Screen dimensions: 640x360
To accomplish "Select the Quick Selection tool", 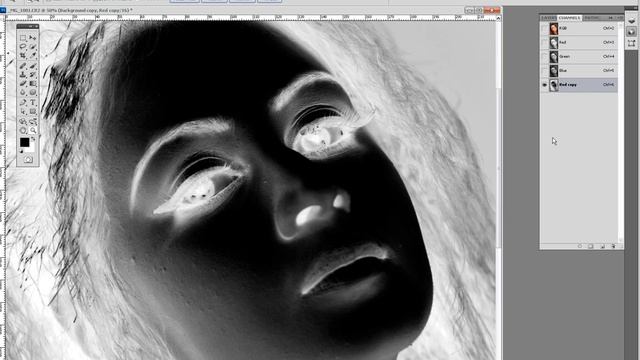I will [x=33, y=47].
